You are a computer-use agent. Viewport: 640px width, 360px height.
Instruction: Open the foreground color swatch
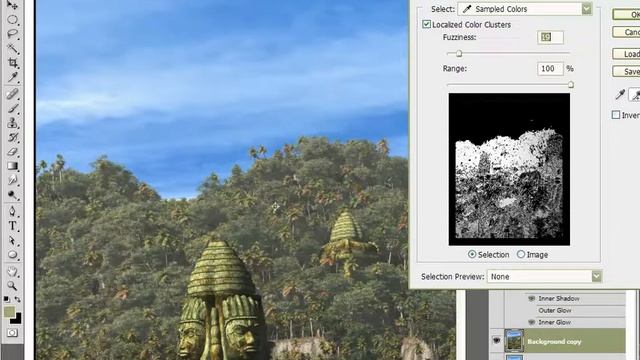9,312
